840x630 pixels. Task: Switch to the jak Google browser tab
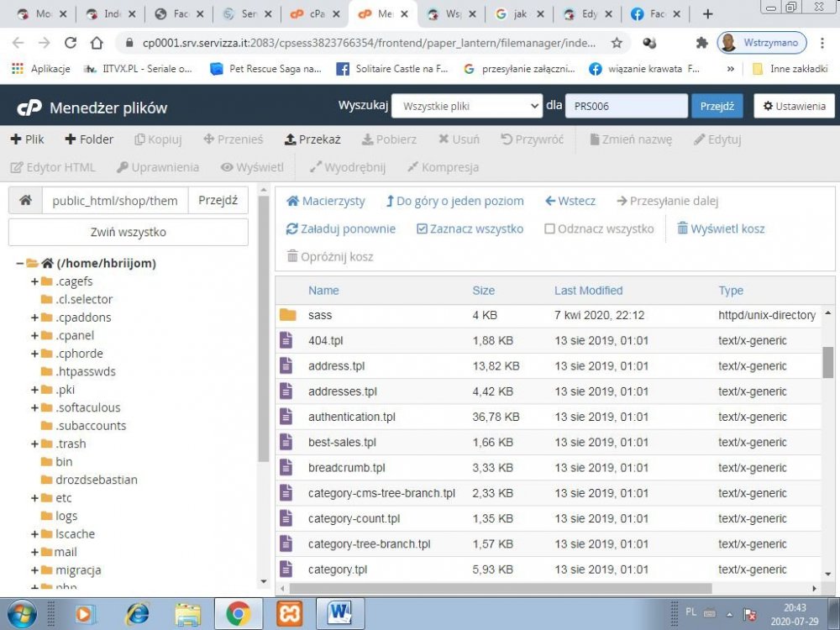[518, 14]
